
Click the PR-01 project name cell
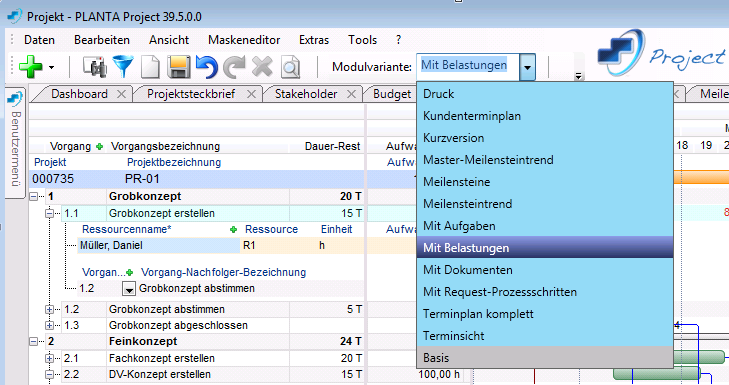click(142, 179)
